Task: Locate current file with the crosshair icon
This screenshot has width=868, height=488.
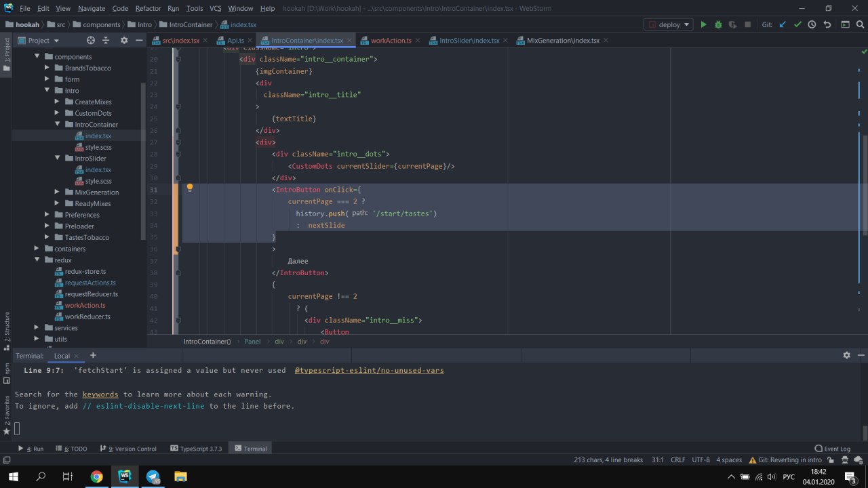Action: point(91,41)
